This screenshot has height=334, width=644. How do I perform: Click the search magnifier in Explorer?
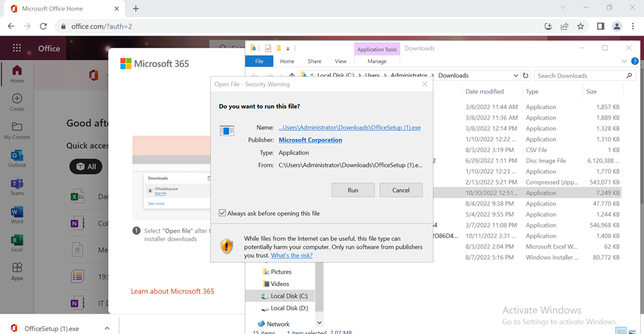point(628,75)
